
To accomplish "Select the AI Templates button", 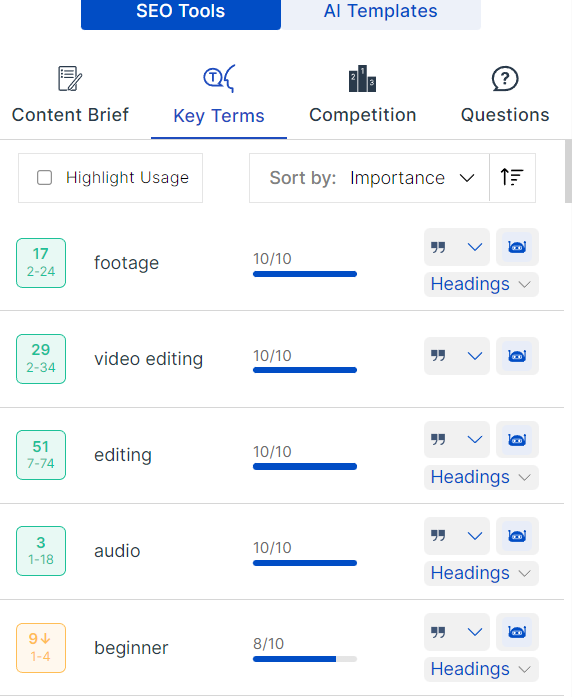I will tap(380, 12).
